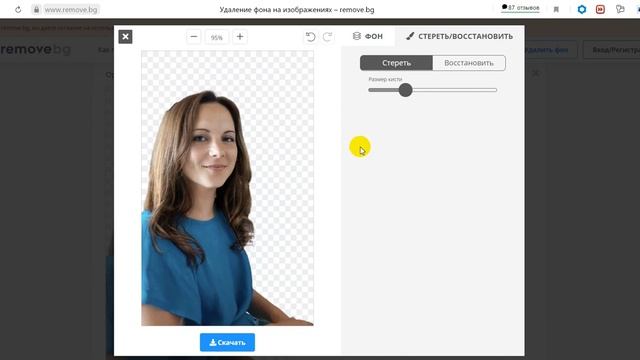Open the site lock security icon
The image size is (640, 360).
coord(36,9)
